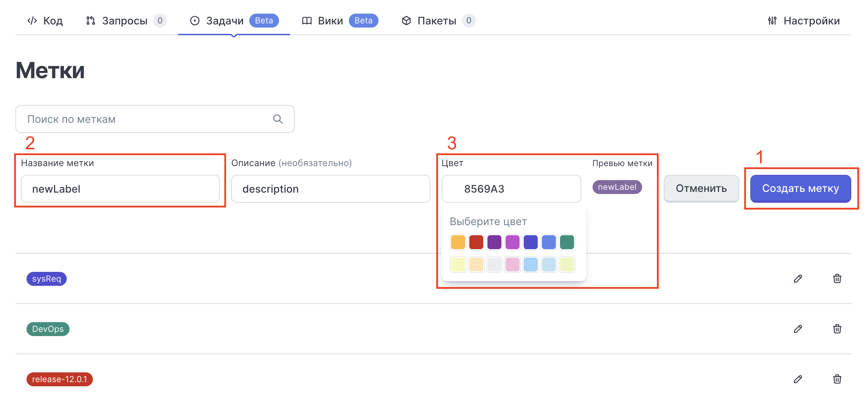The image size is (868, 409).
Task: Open the Запросы tab
Action: point(126,21)
